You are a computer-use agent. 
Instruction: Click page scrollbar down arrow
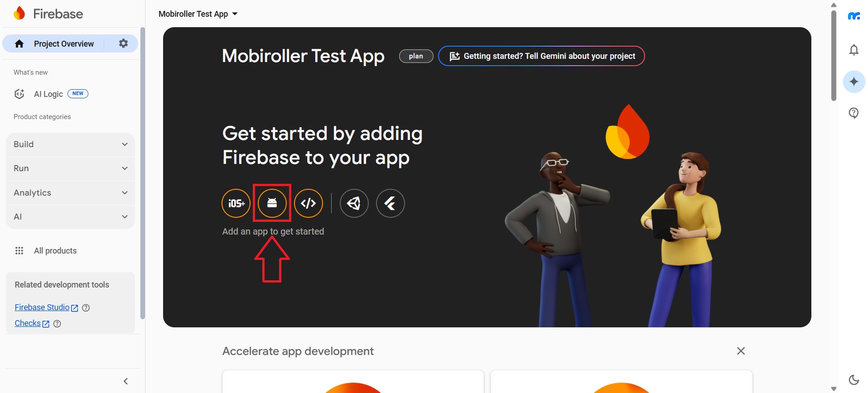(x=834, y=389)
